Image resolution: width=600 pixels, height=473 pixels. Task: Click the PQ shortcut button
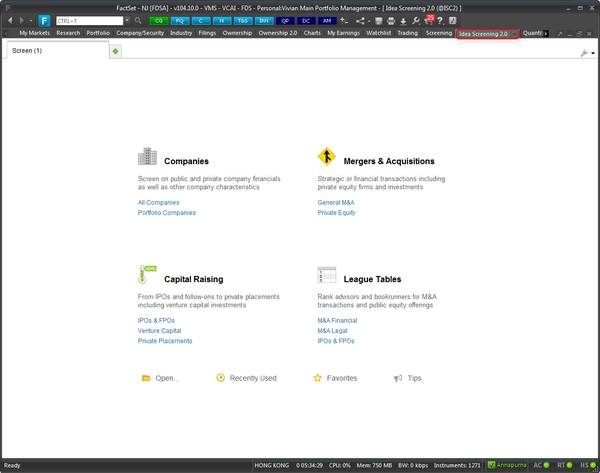[x=180, y=21]
